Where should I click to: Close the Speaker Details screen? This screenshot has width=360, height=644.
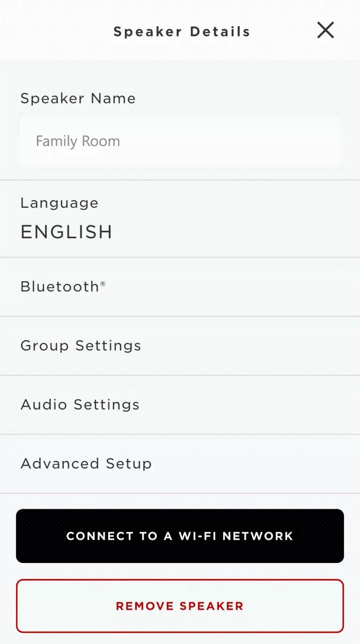tap(325, 31)
